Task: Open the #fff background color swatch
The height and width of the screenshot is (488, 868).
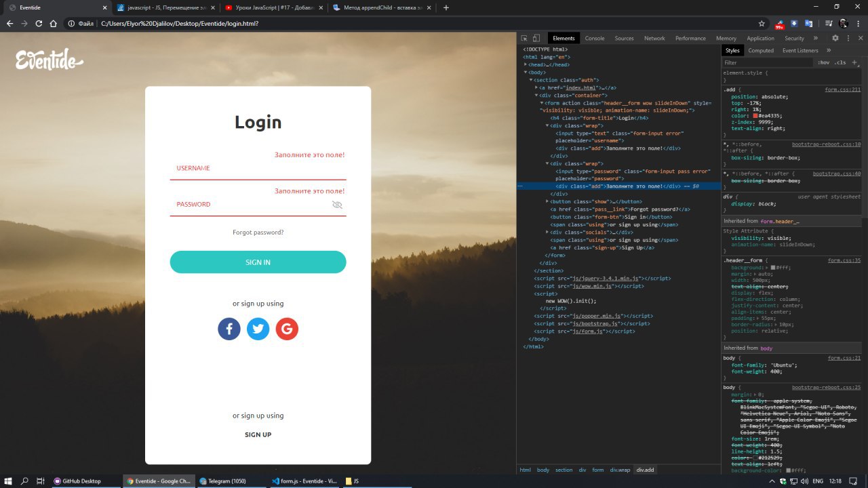Action: click(773, 268)
